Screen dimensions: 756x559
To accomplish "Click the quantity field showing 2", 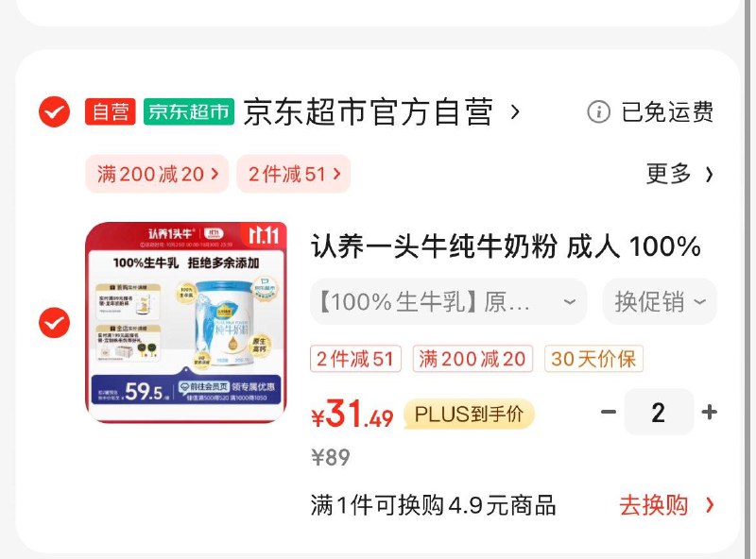I will 659,413.
